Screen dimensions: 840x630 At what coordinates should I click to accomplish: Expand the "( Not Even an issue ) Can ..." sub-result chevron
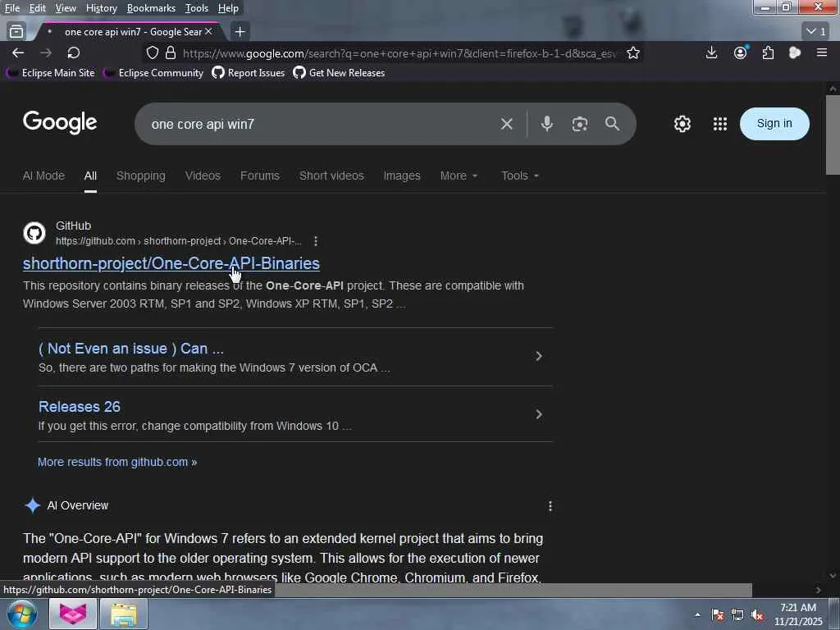coord(538,356)
